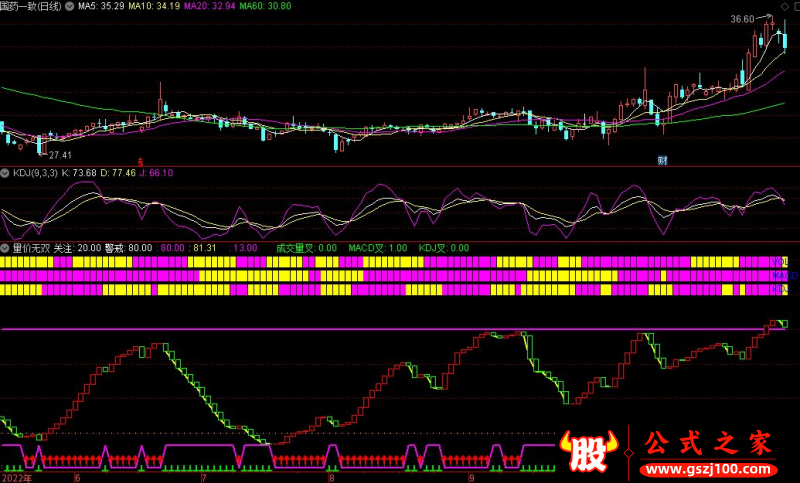800x483 pixels.
Task: Click the KDJ(9,3,3) indicator name
Action: [35, 173]
